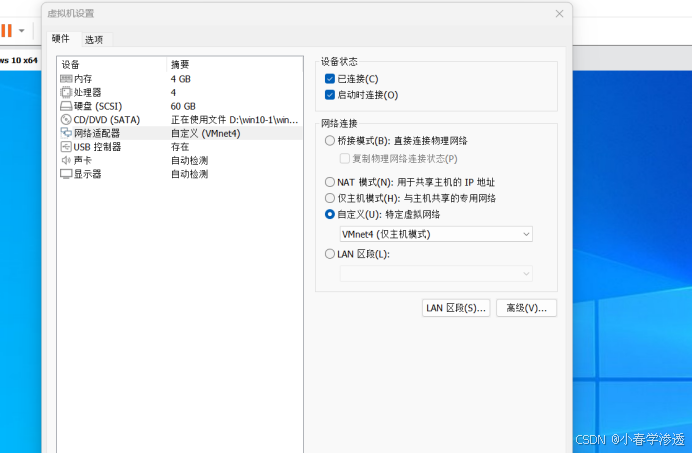Click the 硬盘 (SCSI) row label
The image size is (693, 454).
pyautogui.click(x=98, y=106)
